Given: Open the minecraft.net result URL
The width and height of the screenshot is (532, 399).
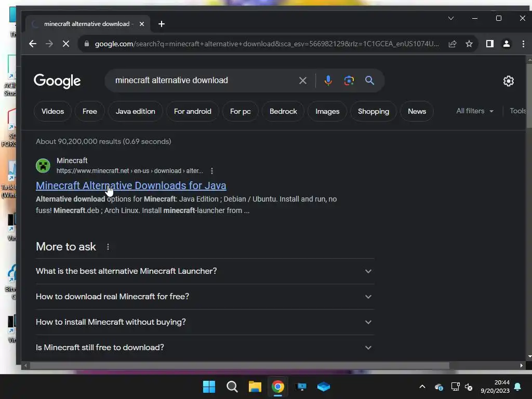Looking at the screenshot, I should coord(129,171).
